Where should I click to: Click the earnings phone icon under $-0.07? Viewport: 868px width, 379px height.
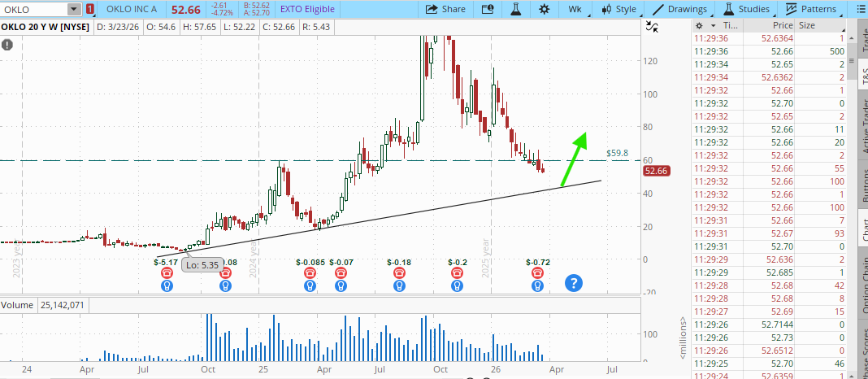[x=341, y=273]
